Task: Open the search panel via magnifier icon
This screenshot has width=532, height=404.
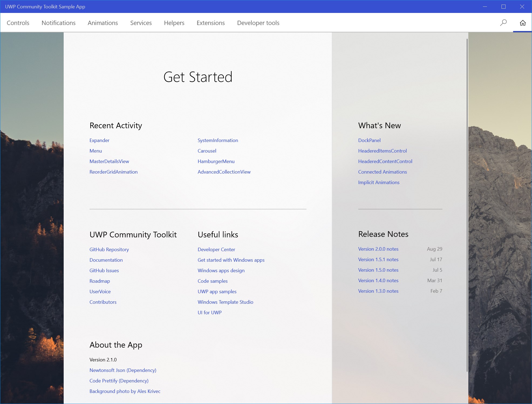Action: coord(503,23)
